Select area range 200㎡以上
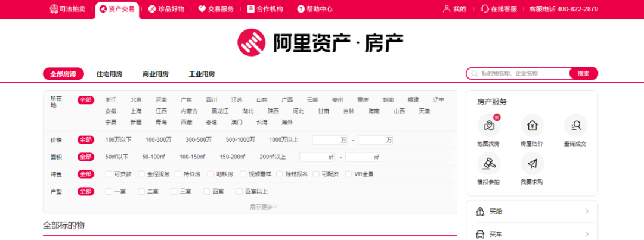Screen dimensions: 644x240 (273, 157)
